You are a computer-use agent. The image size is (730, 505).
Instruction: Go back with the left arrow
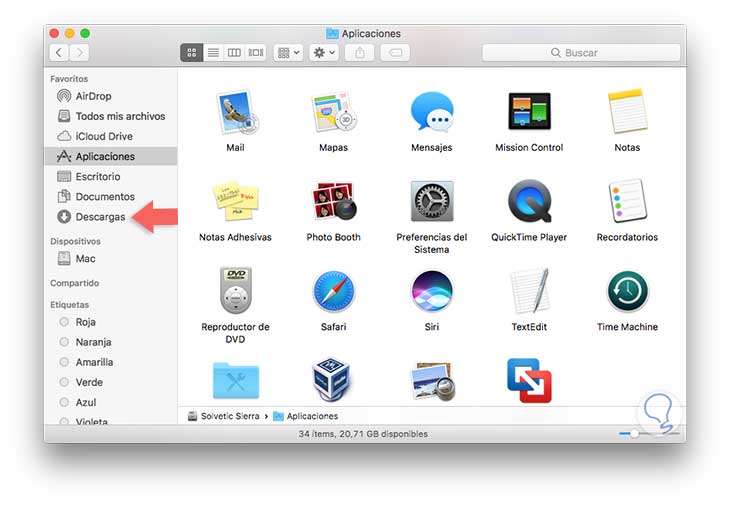[x=59, y=53]
